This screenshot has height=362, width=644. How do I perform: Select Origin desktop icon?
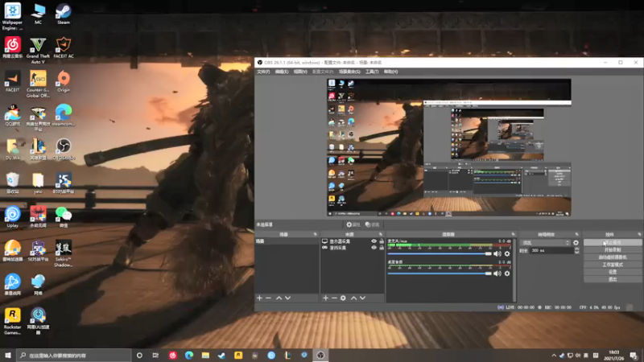tap(64, 81)
